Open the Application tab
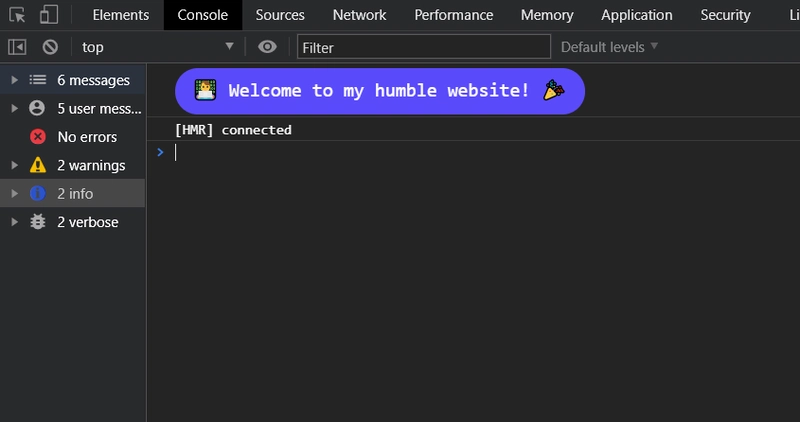800x422 pixels. coord(636,15)
